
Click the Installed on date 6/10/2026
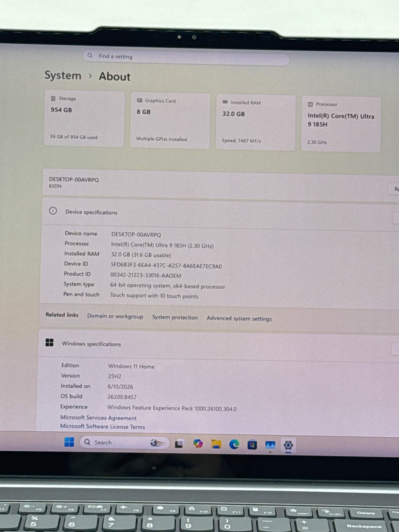(x=120, y=386)
